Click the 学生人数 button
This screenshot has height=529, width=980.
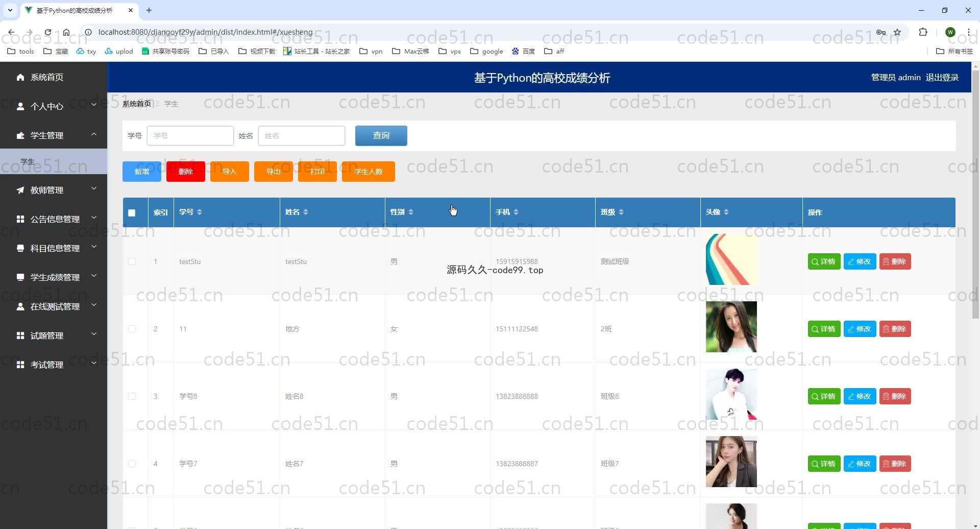[369, 172]
